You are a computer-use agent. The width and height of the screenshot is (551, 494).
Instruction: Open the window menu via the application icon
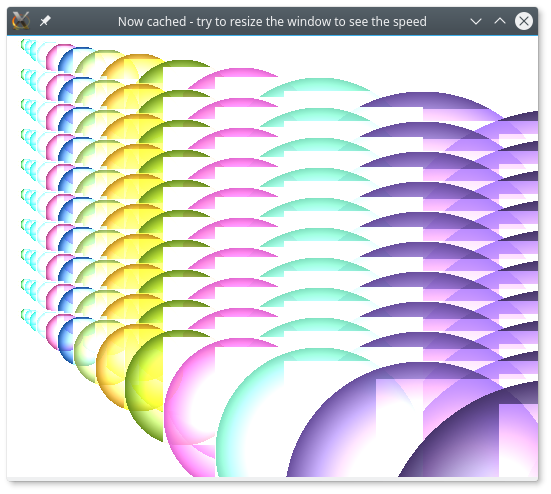[x=21, y=21]
